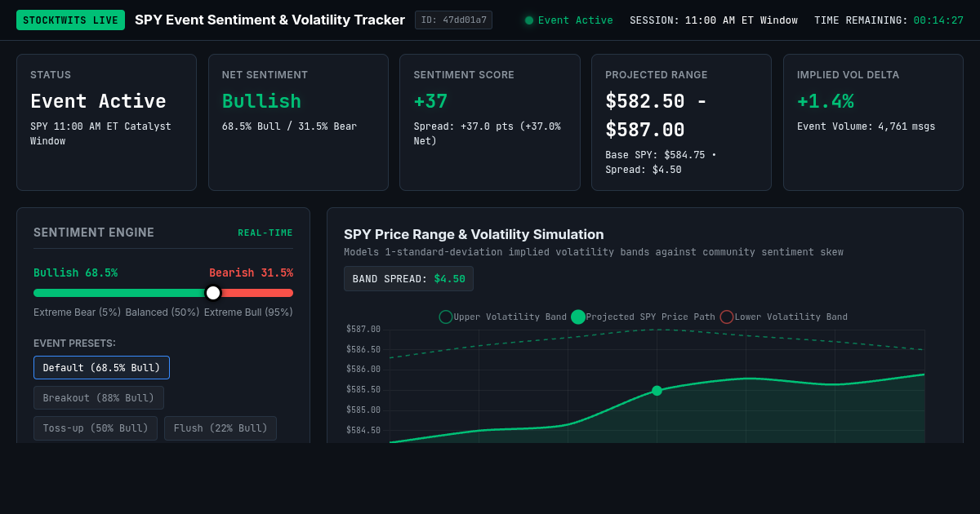Click the +37 sentiment score value
The width and height of the screenshot is (980, 514).
(430, 102)
